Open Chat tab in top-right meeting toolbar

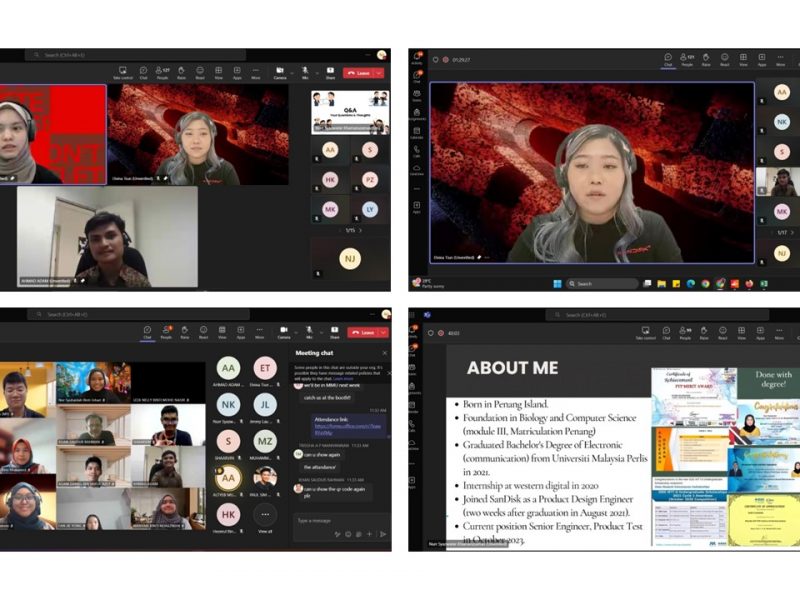668,59
